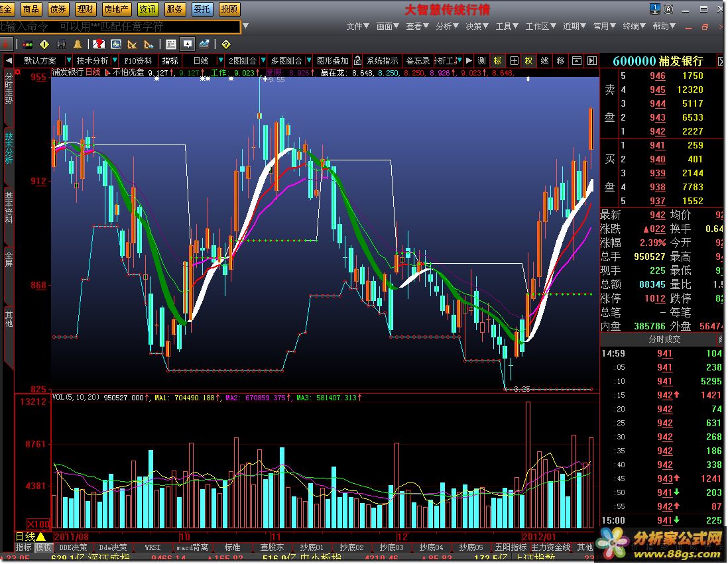This screenshot has width=728, height=564.
Task: Click the 投顾 button
Action: click(229, 9)
